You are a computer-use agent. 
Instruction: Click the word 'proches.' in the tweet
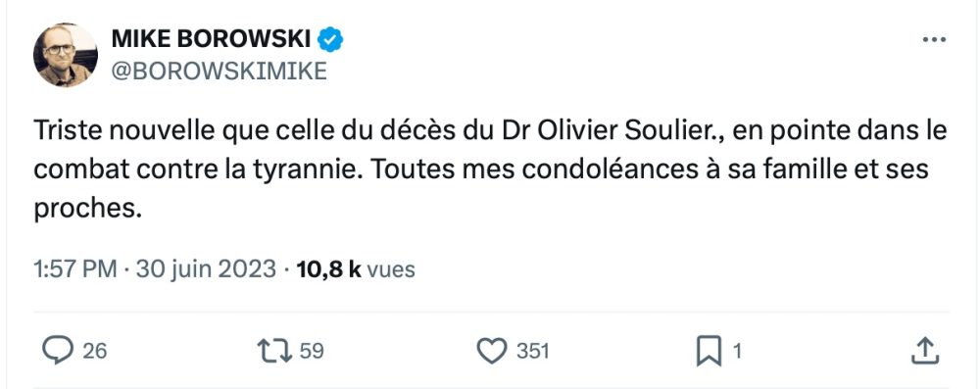[84, 210]
